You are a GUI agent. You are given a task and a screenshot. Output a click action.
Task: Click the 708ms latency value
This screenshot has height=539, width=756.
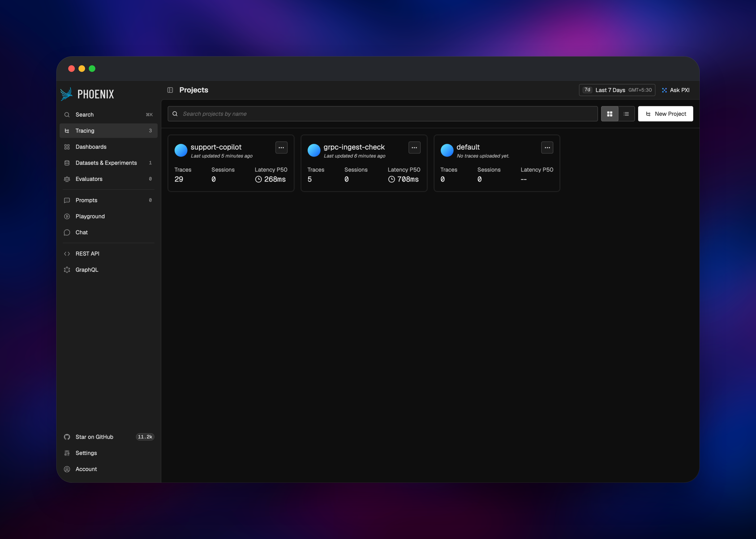pos(408,179)
